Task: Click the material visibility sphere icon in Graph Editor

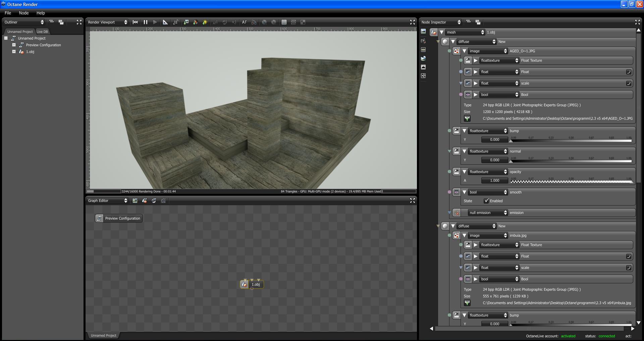Action: point(154,201)
